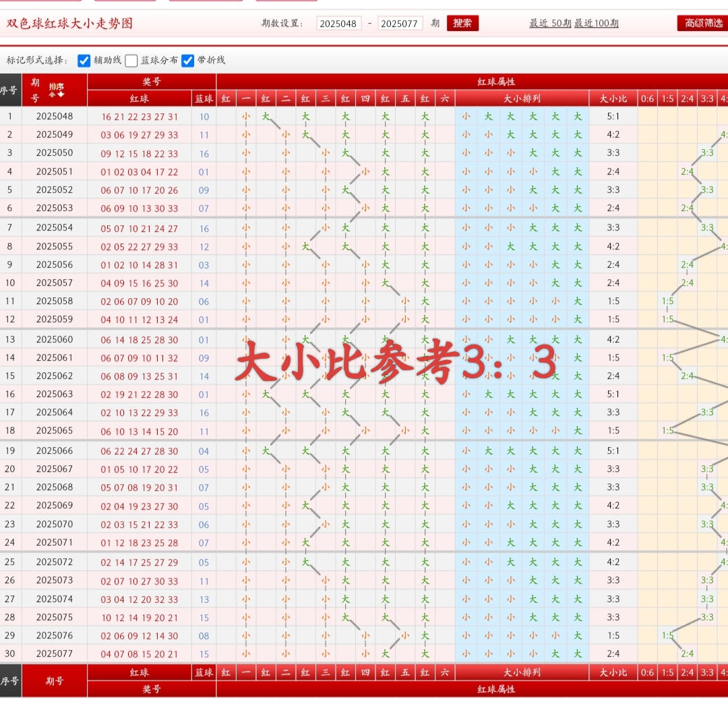The height and width of the screenshot is (710, 728).
Task: Click red numbers 16 21 22 23 27 31
Action: click(140, 117)
